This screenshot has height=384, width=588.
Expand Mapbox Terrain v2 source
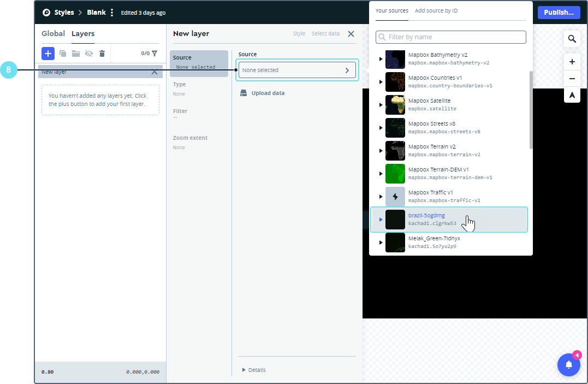coord(381,151)
